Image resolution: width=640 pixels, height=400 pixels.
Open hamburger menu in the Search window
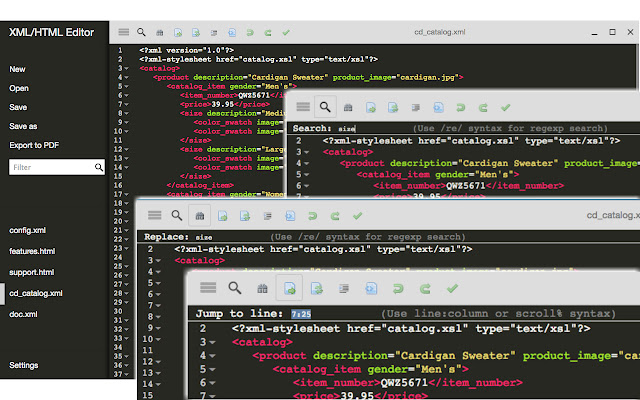click(303, 107)
